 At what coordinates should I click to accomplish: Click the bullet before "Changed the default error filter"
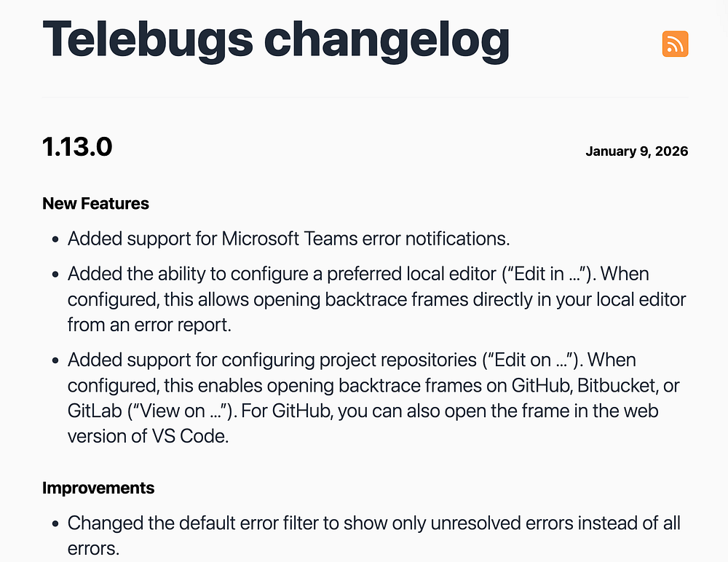tap(56, 523)
